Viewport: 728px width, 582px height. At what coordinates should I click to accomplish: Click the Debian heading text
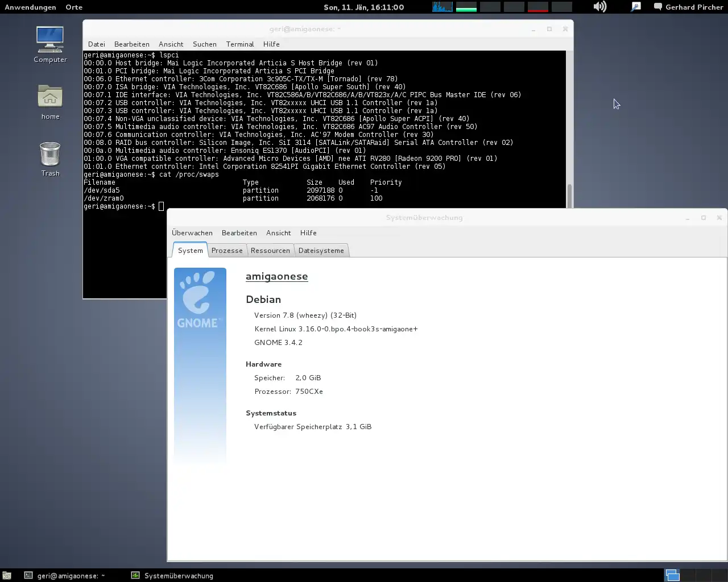[x=263, y=299]
